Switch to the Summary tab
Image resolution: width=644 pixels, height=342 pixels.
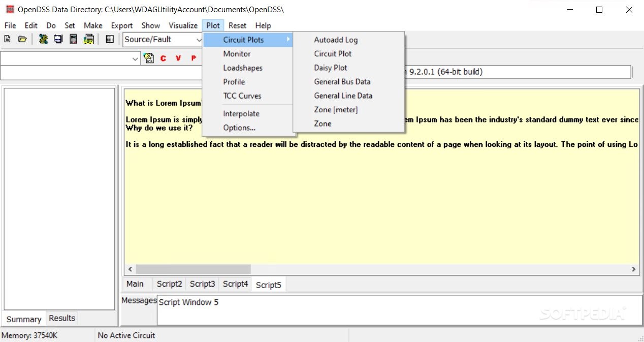[24, 319]
